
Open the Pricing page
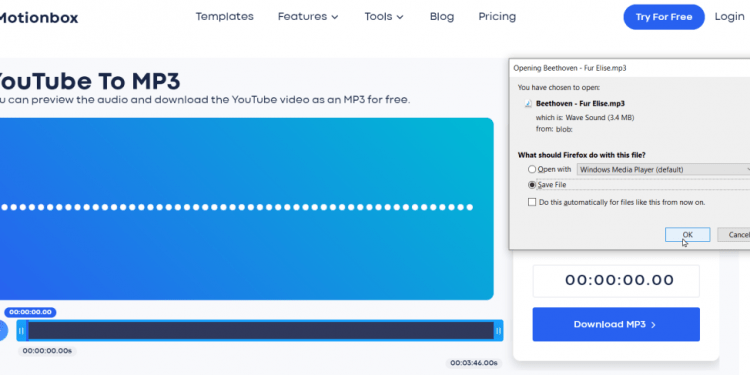coord(497,17)
